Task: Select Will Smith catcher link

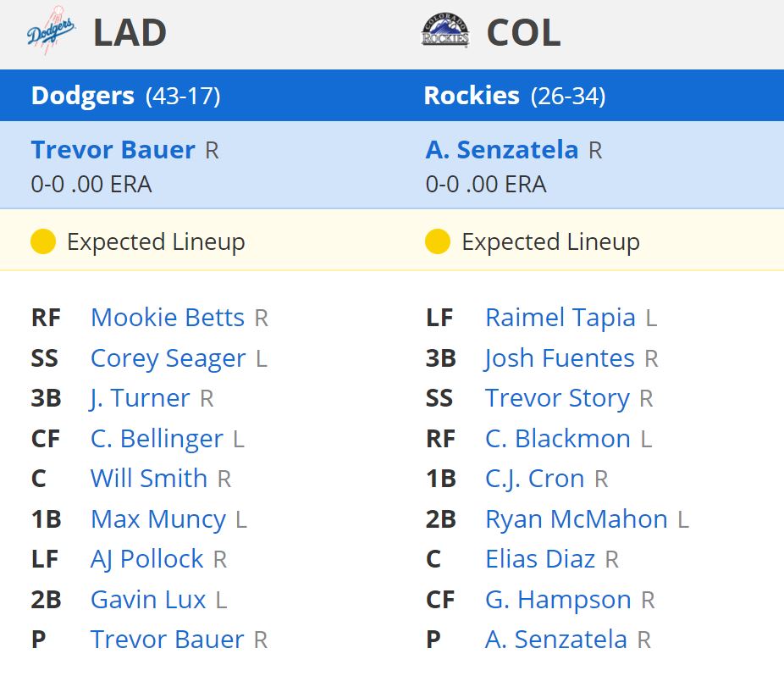Action: coord(149,479)
